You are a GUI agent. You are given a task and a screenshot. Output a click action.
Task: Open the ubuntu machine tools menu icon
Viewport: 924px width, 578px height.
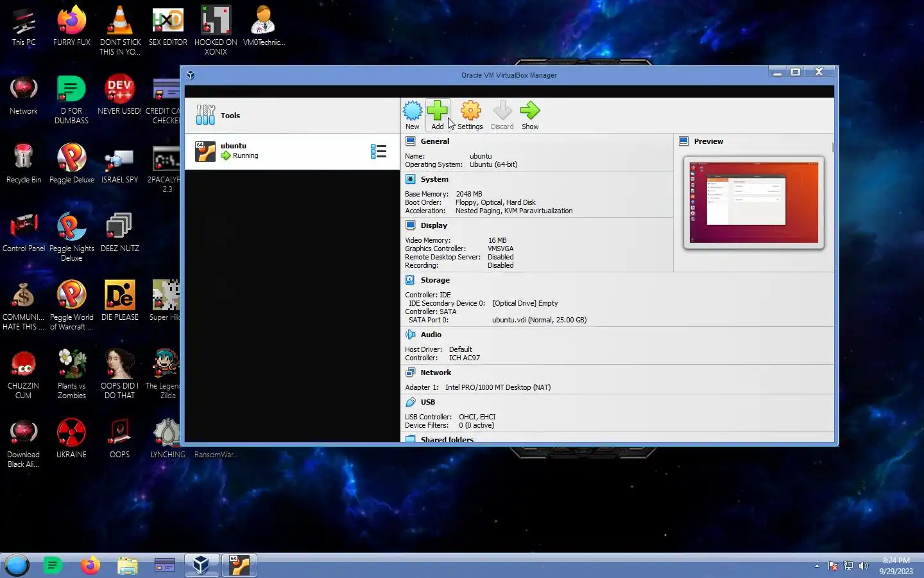point(379,152)
